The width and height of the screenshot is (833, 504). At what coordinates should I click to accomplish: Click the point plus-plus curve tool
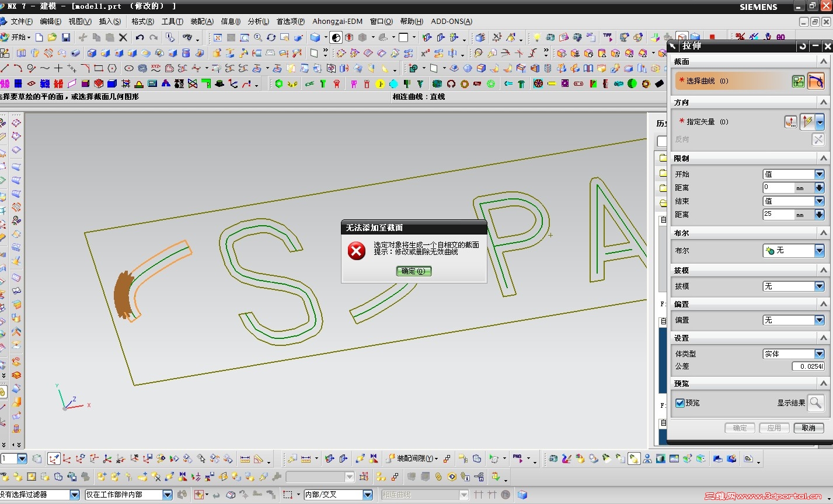pos(72,68)
